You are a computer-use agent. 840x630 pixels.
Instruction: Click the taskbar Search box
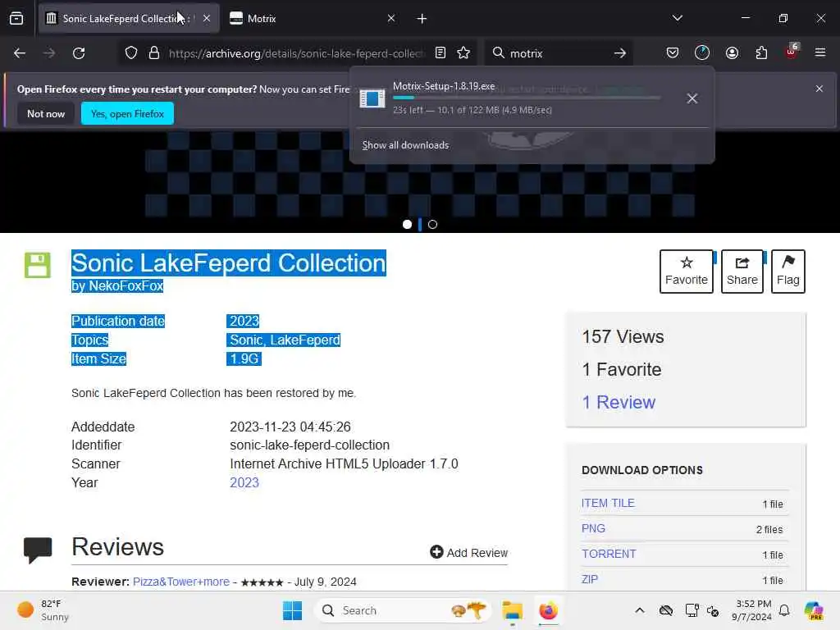pos(403,610)
